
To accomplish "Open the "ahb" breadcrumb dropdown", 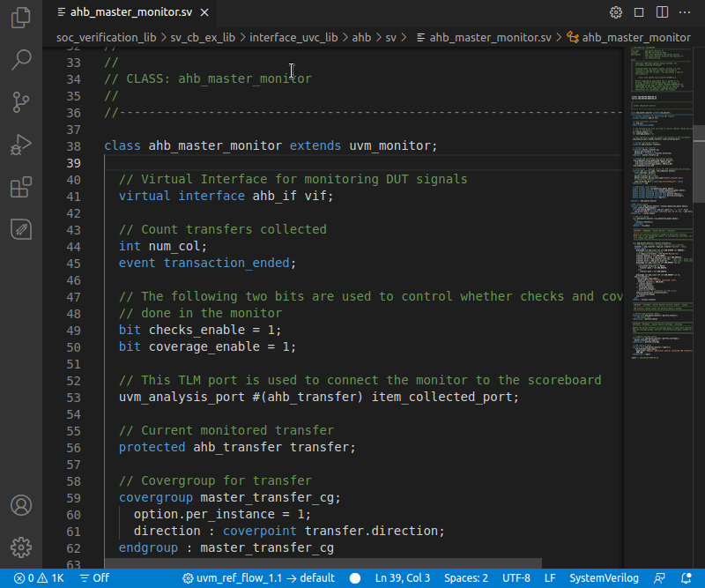I will (x=361, y=37).
